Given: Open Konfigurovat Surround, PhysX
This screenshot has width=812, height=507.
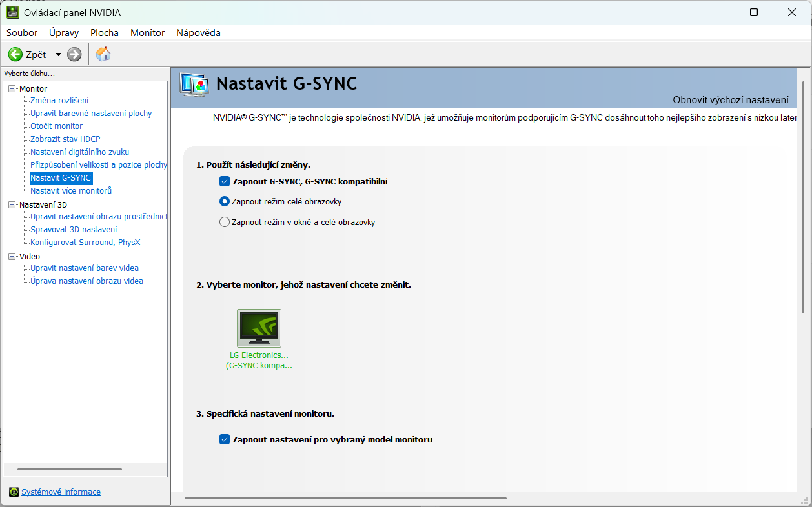Looking at the screenshot, I should pos(85,242).
